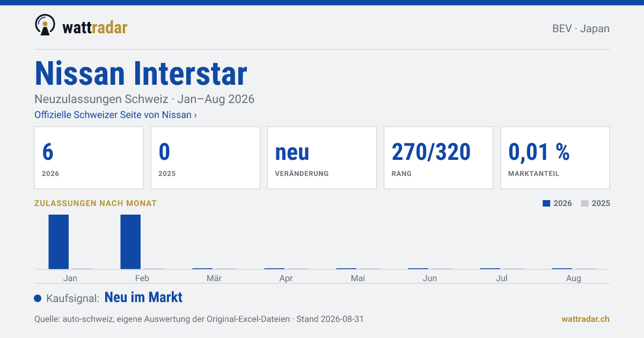Click the blue 2026 legend swatch
This screenshot has width=644, height=338.
pyautogui.click(x=547, y=203)
